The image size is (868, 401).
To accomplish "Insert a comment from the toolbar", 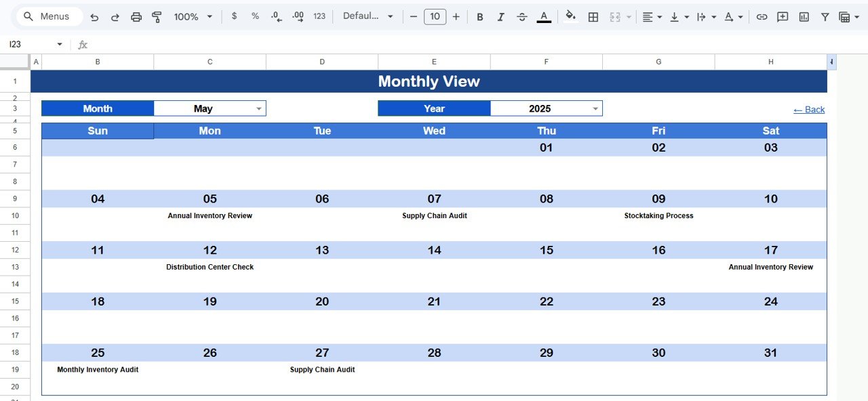I will pyautogui.click(x=783, y=16).
